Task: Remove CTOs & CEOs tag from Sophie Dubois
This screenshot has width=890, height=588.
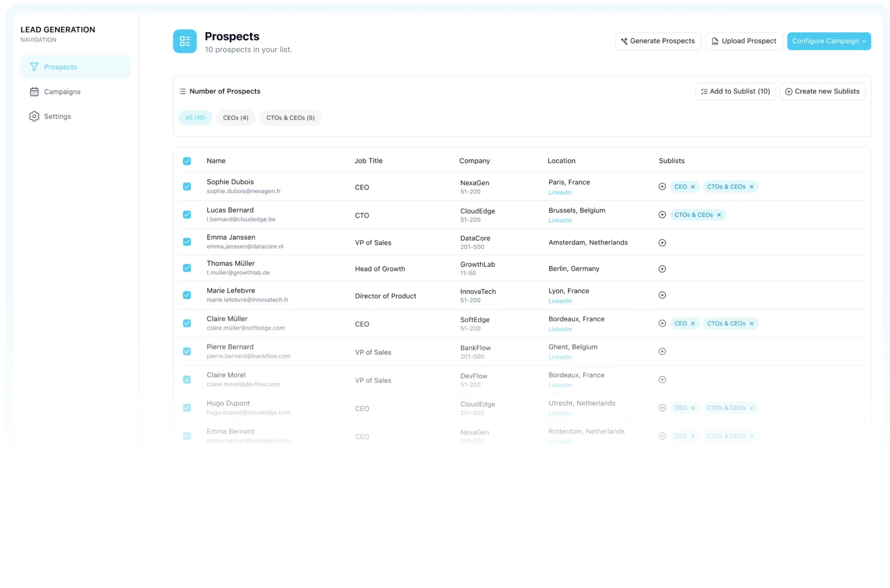Action: click(751, 187)
